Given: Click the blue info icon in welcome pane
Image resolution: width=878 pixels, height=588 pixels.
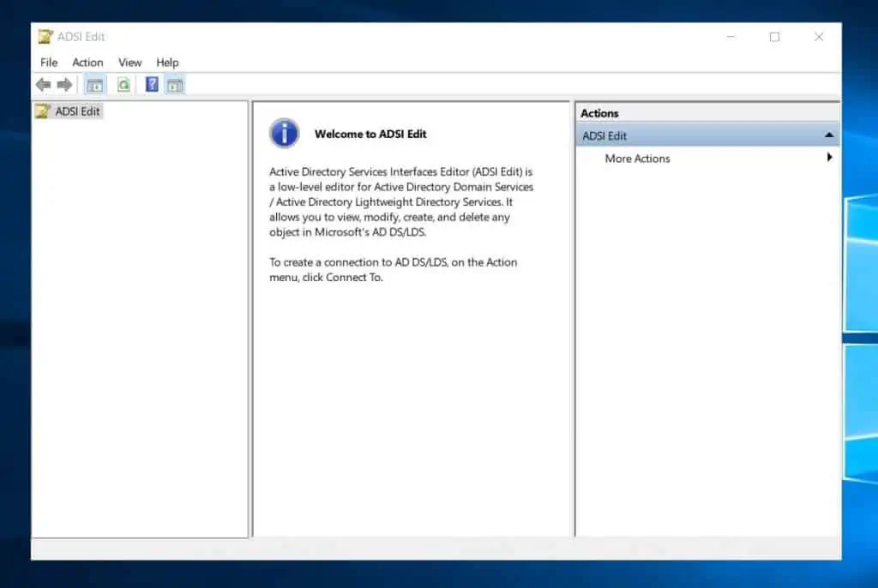Looking at the screenshot, I should point(285,133).
